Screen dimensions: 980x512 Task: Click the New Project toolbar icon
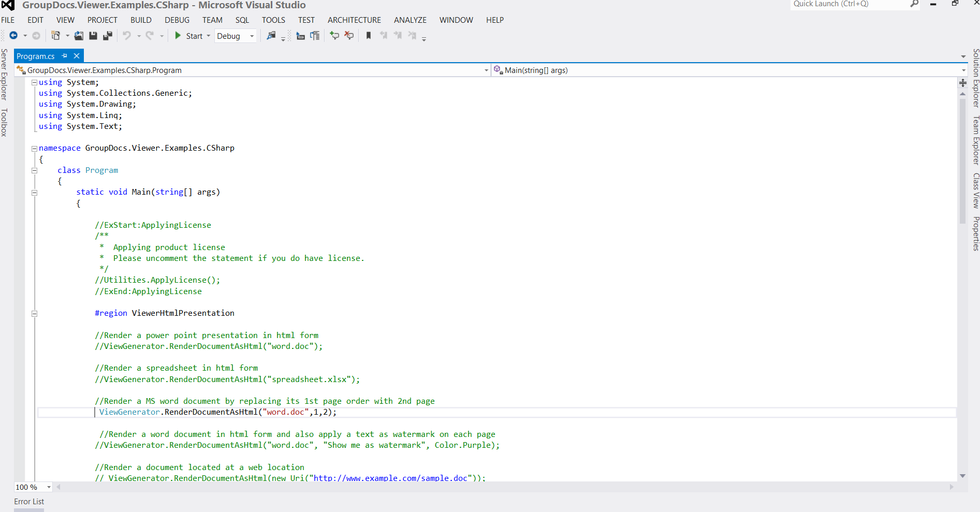[x=55, y=35]
